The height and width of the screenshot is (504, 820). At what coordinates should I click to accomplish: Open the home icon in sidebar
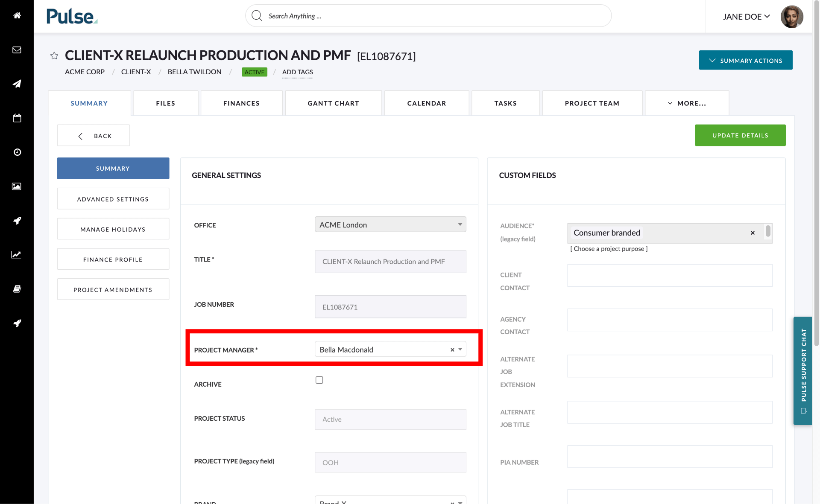point(17,15)
